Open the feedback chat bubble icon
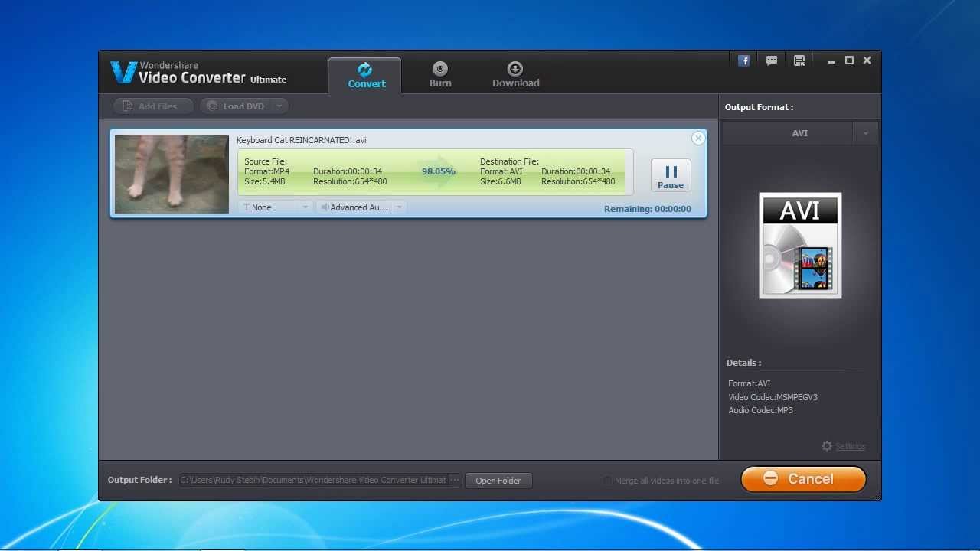Image resolution: width=980 pixels, height=551 pixels. [772, 60]
